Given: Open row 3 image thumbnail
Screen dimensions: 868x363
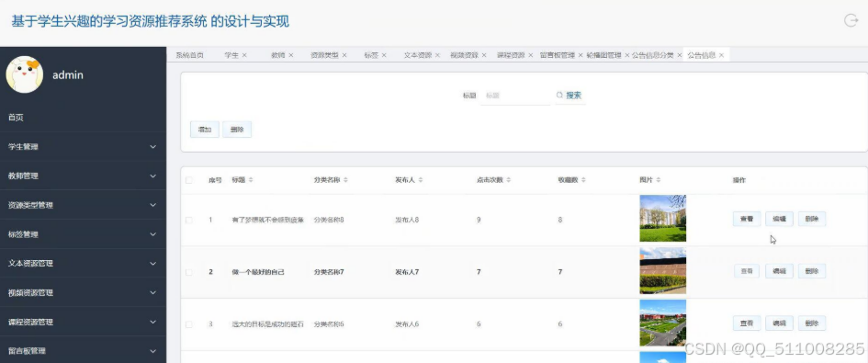Looking at the screenshot, I should 662,323.
